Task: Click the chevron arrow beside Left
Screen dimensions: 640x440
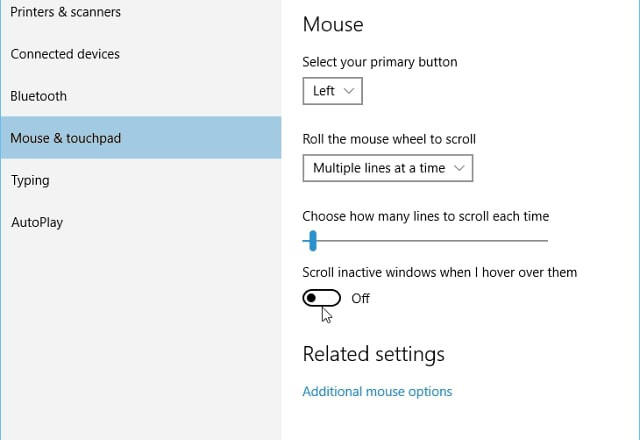Action: (x=349, y=91)
